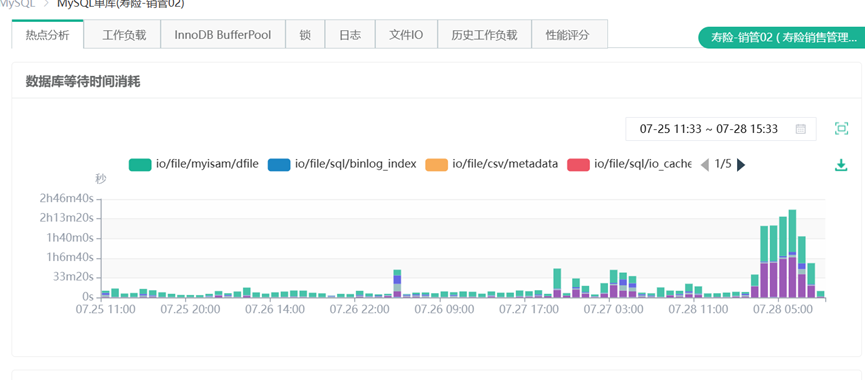Click the 07.26 14:00 x-axis label
This screenshot has height=380, width=865.
[x=275, y=309]
